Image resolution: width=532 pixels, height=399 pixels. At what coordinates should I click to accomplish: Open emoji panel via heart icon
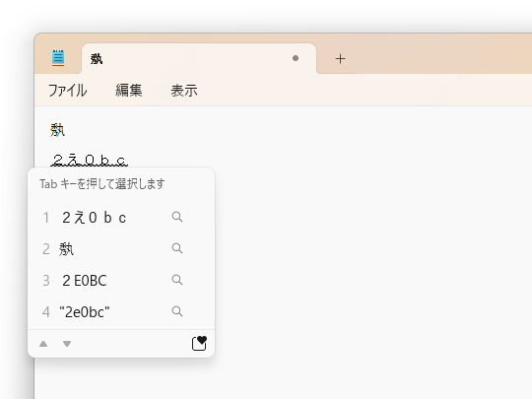pyautogui.click(x=199, y=343)
